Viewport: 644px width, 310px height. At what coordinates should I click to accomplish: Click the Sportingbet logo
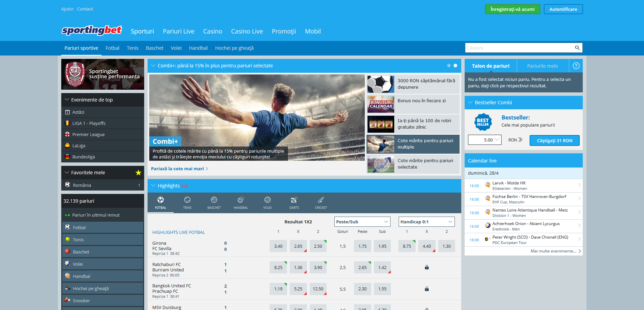[x=92, y=30]
